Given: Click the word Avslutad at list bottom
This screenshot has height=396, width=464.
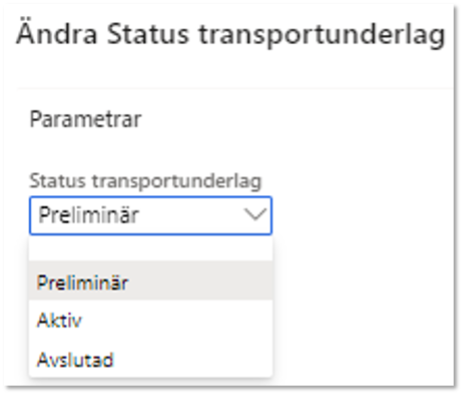Looking at the screenshot, I should click(x=75, y=360).
